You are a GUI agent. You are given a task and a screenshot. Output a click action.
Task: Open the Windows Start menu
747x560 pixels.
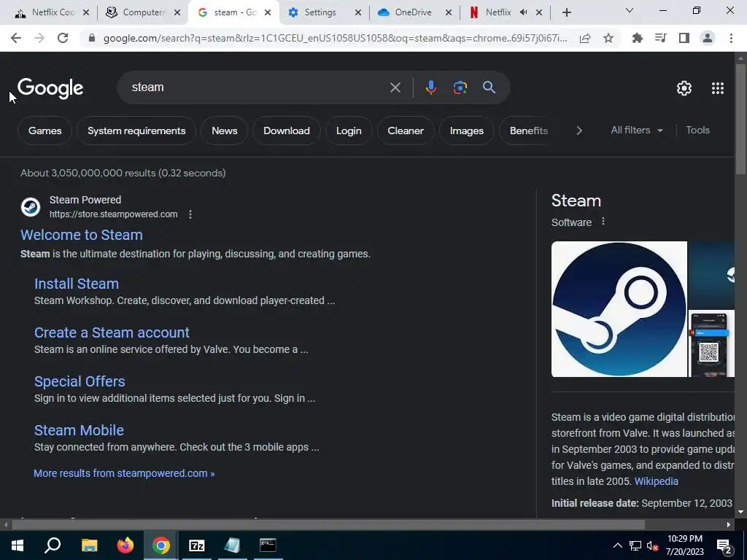coord(18,545)
